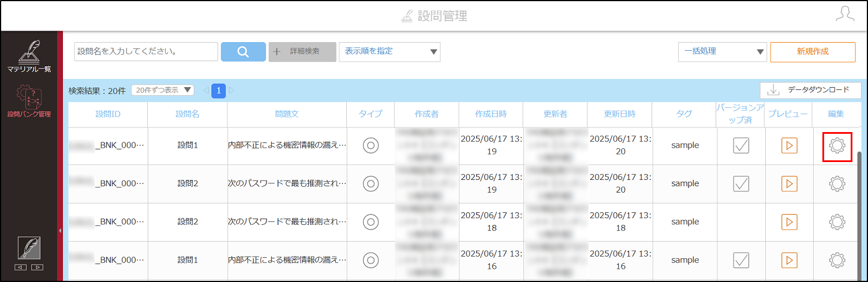Image resolution: width=868 pixels, height=282 pixels.
Task: Sort by 設問ID column header
Action: pyautogui.click(x=108, y=114)
